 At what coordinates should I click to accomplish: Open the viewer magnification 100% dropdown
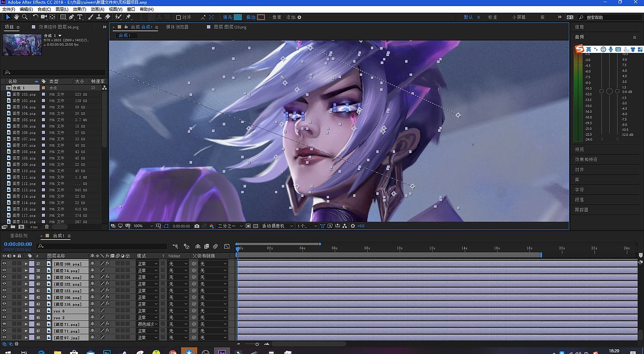[x=143, y=226]
